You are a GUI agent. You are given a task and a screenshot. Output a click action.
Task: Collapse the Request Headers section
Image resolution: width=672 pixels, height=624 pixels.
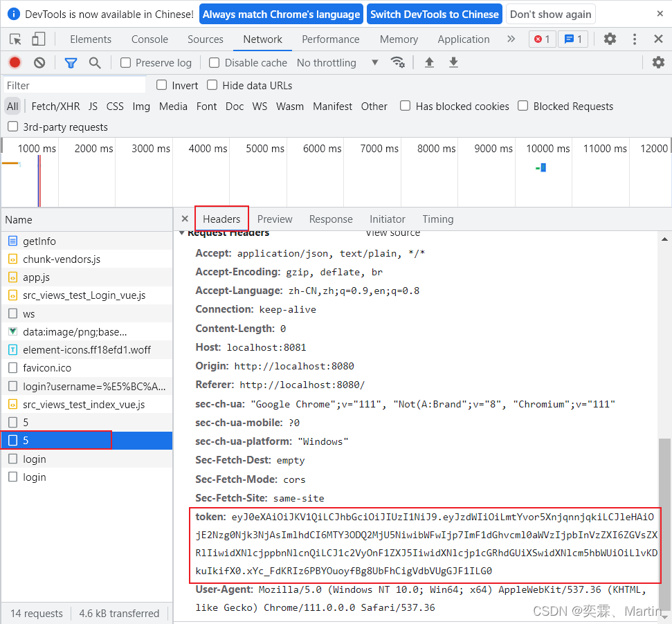click(x=182, y=233)
